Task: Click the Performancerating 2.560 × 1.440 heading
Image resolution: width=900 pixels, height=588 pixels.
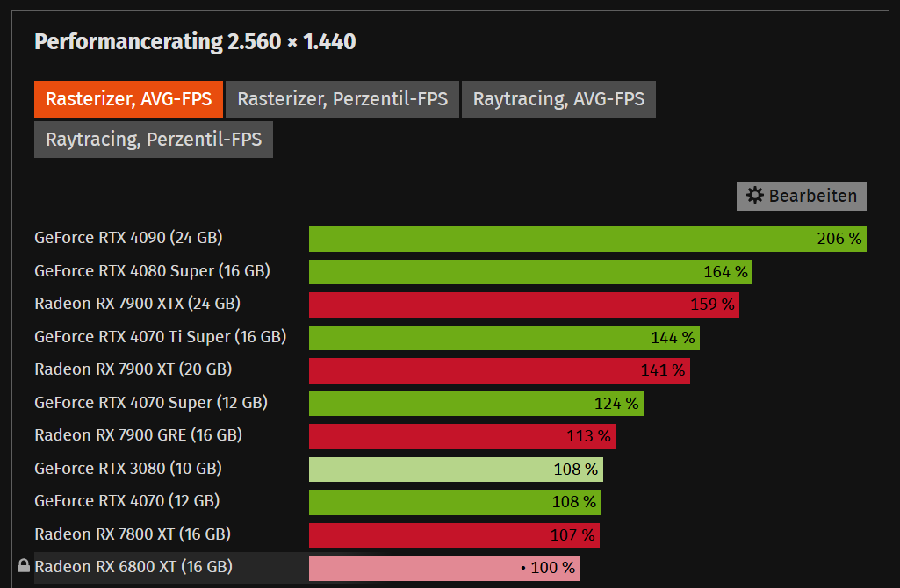Action: click(195, 42)
